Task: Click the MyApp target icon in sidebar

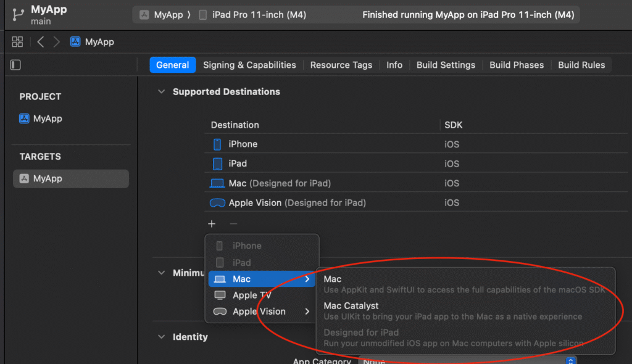Action: [x=24, y=178]
